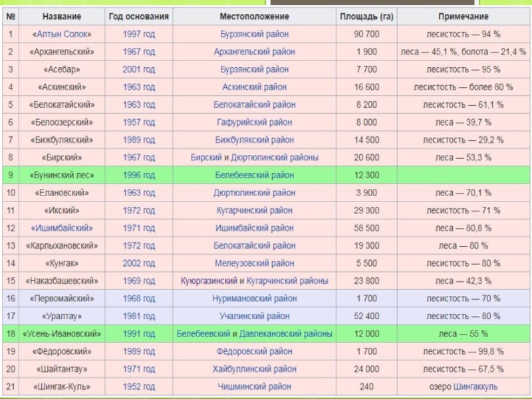Click the 1981 год link

click(x=139, y=317)
